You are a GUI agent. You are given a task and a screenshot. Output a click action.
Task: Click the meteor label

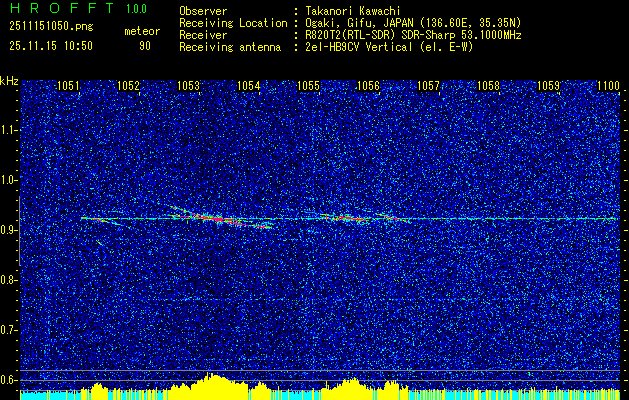tap(142, 31)
